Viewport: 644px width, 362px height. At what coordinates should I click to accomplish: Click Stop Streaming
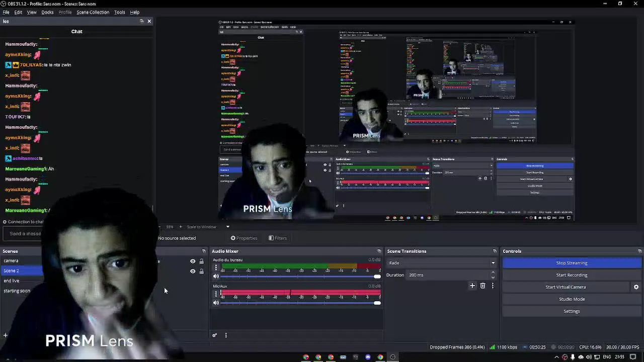click(x=572, y=263)
